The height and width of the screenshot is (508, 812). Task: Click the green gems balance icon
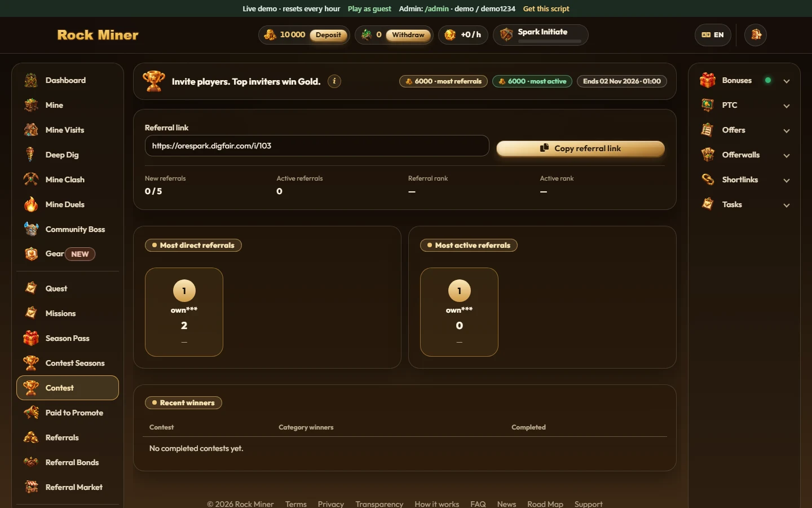point(367,35)
